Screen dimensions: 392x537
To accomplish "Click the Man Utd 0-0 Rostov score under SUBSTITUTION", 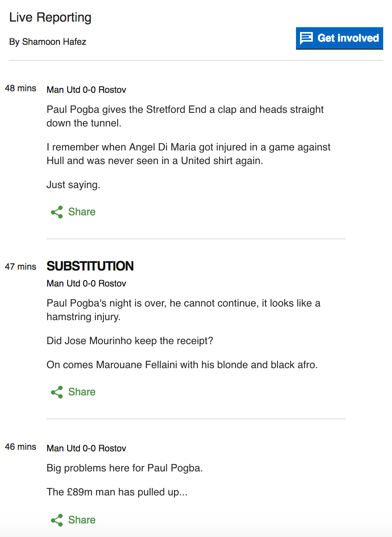I will 86,283.
